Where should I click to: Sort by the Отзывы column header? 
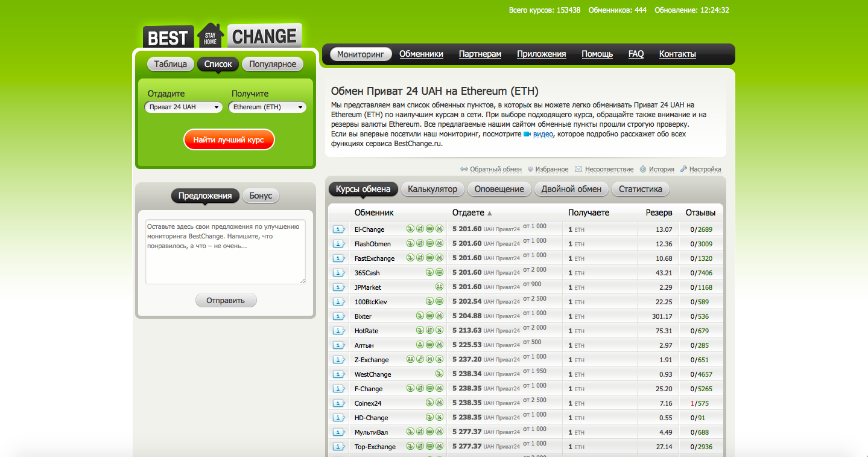[x=700, y=213]
